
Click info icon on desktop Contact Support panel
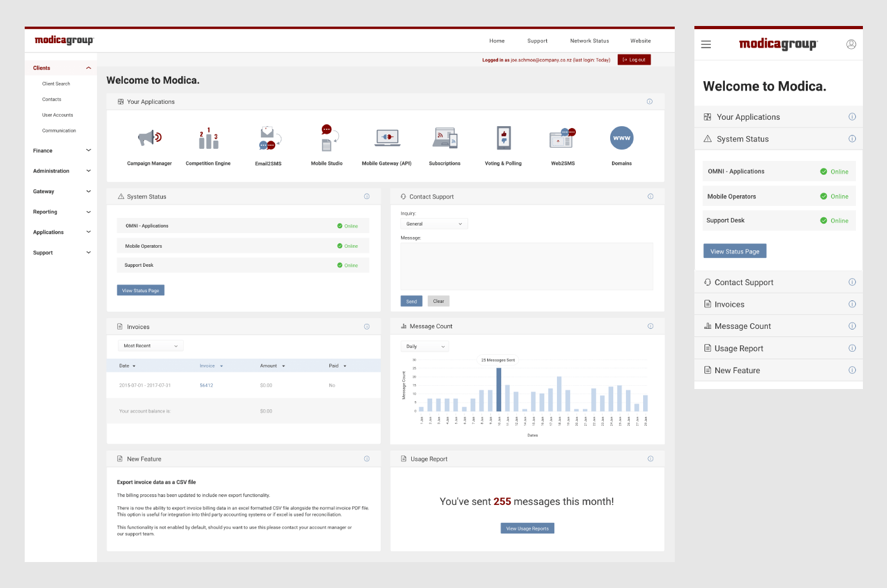coord(651,196)
